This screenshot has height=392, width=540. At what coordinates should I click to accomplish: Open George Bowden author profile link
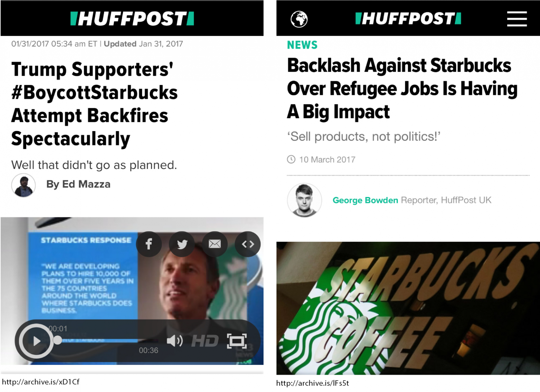(x=365, y=200)
